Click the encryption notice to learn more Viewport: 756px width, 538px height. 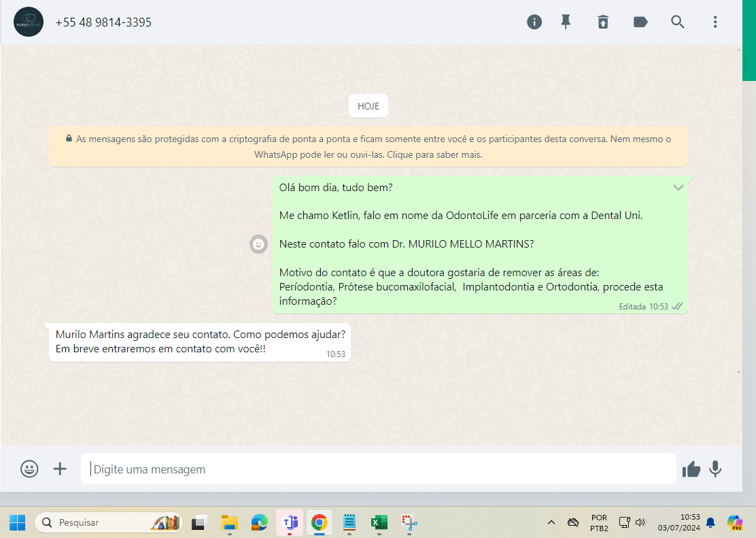368,147
